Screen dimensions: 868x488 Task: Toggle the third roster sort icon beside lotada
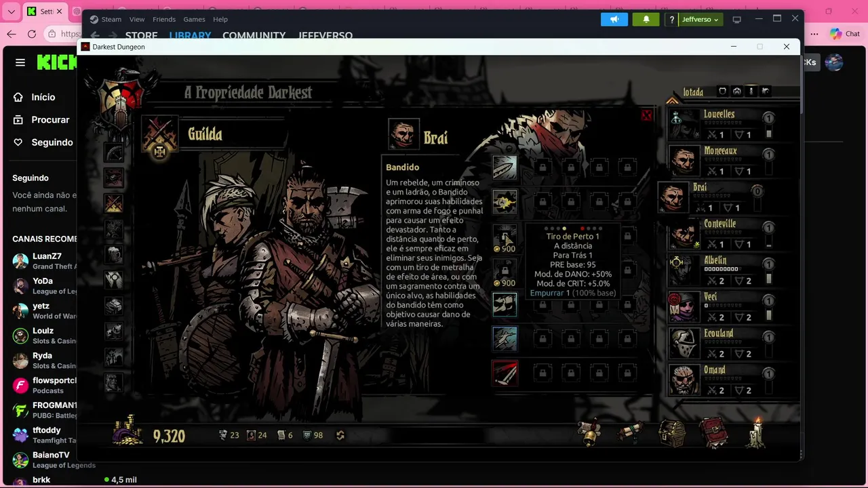click(x=751, y=91)
